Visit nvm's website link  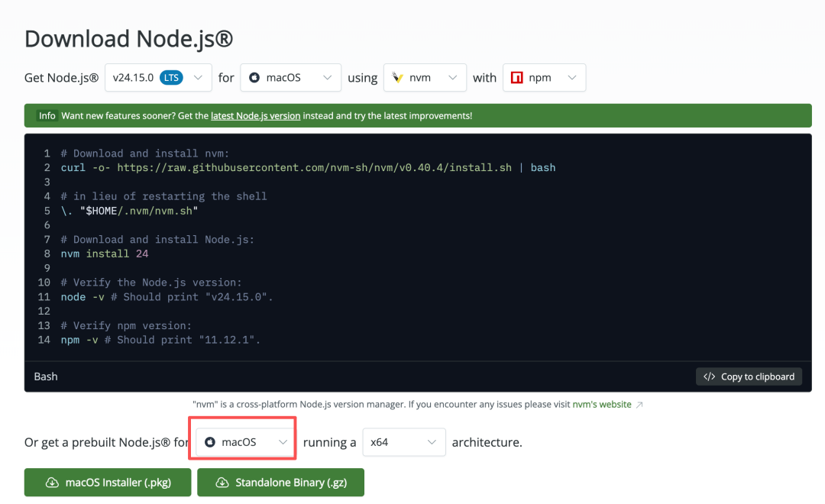602,405
